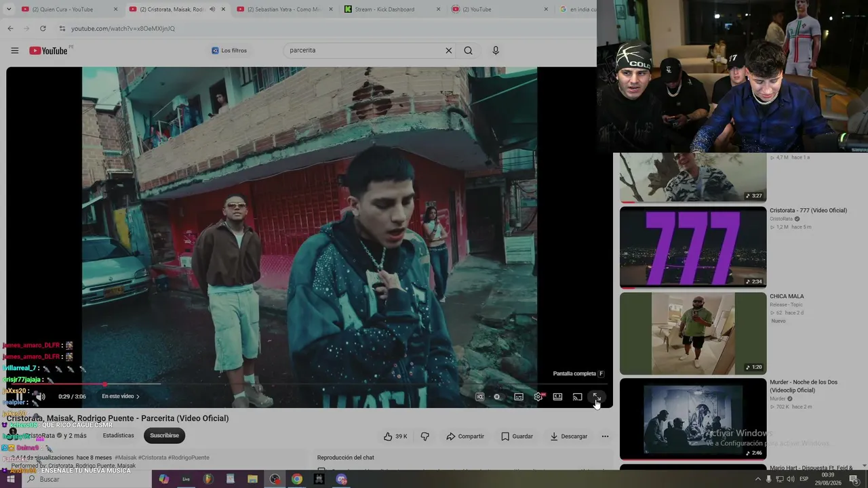Download the video with Descargar
Image resolution: width=868 pixels, height=488 pixels.
[x=569, y=436]
